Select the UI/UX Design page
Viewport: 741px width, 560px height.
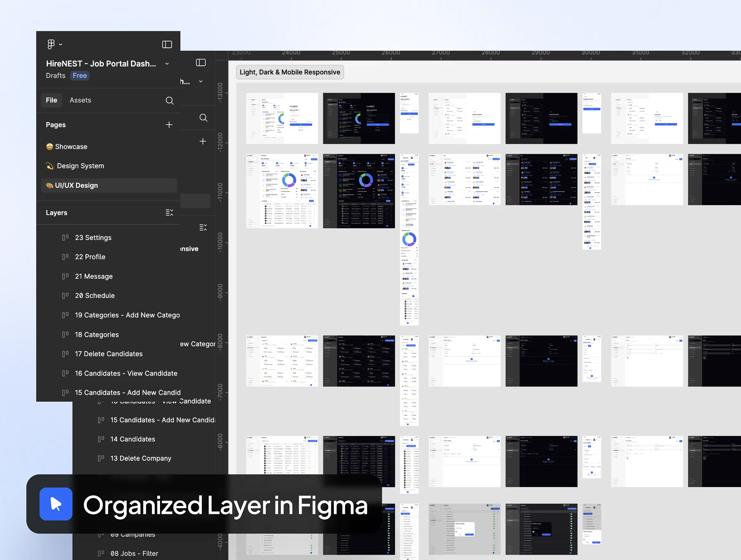(x=109, y=186)
